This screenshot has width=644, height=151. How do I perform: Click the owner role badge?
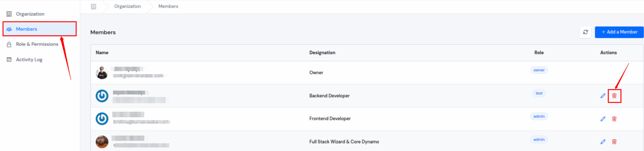coord(539,70)
